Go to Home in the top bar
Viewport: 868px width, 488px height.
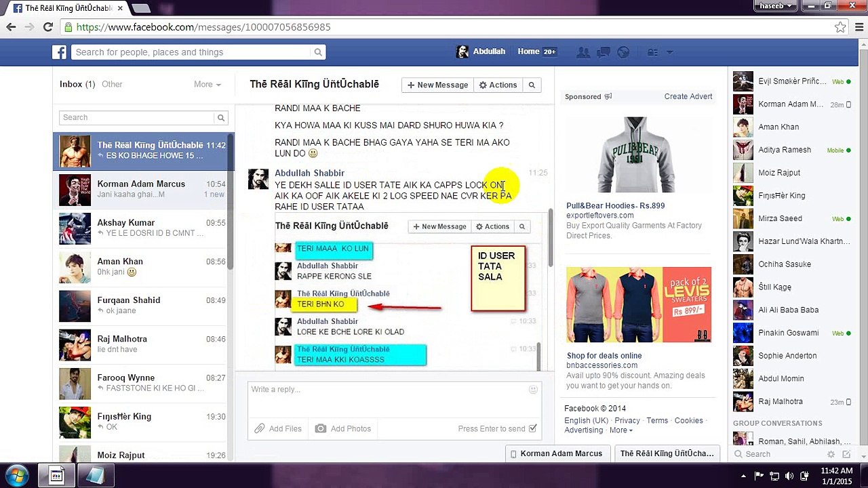coord(529,52)
